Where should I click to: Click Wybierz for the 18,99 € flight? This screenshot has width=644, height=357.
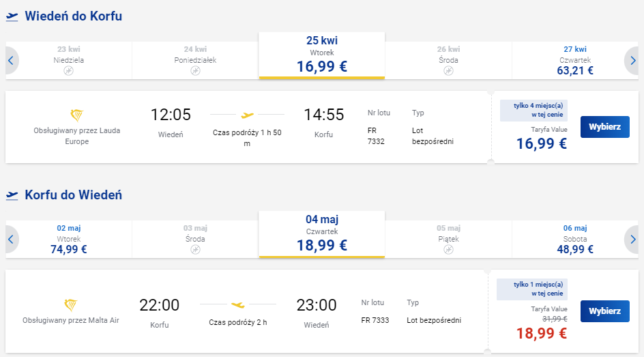pos(604,311)
